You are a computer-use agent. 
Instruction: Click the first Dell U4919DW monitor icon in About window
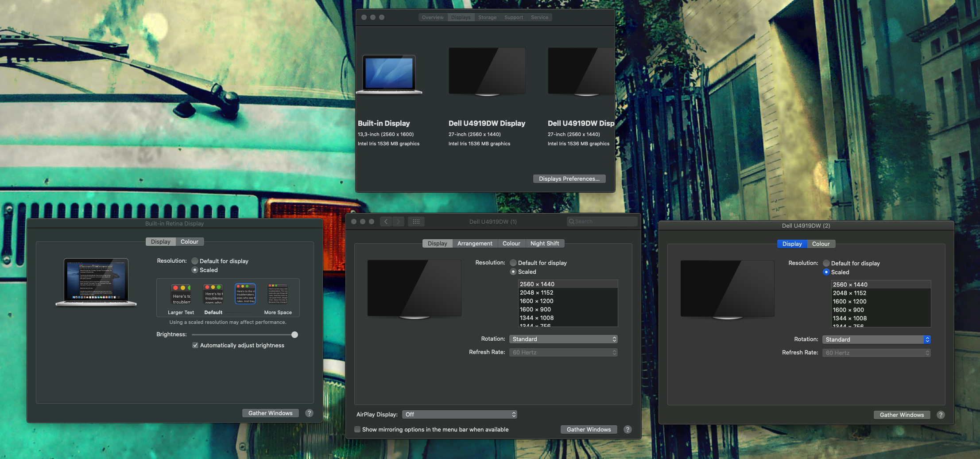487,72
